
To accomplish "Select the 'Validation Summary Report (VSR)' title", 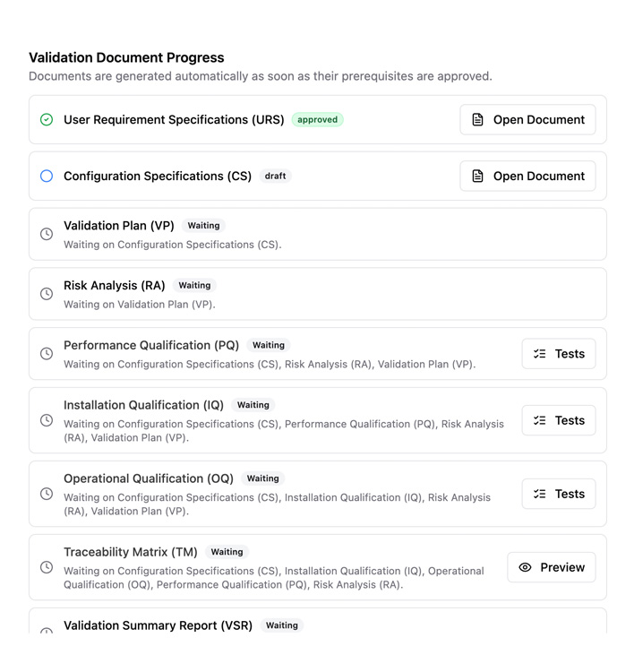I will pos(158,625).
